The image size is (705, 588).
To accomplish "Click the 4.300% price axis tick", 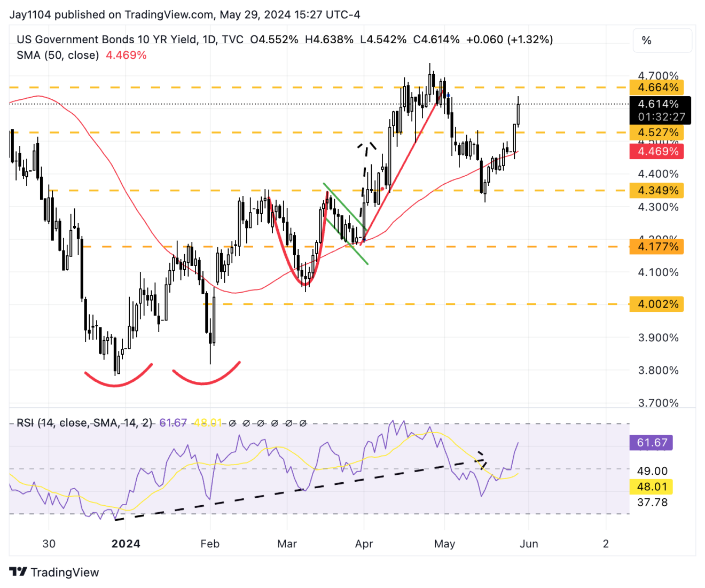I will 658,207.
